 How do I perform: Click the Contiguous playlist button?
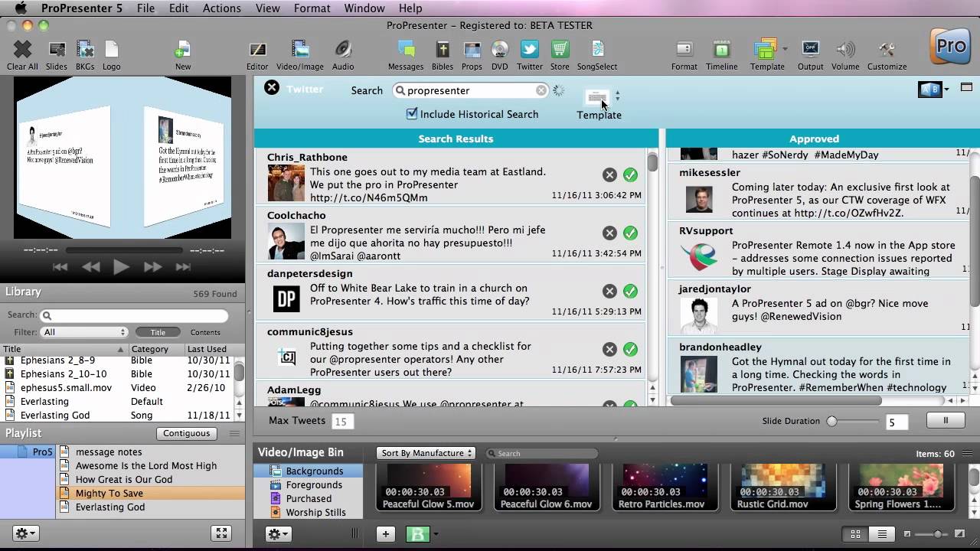(186, 433)
